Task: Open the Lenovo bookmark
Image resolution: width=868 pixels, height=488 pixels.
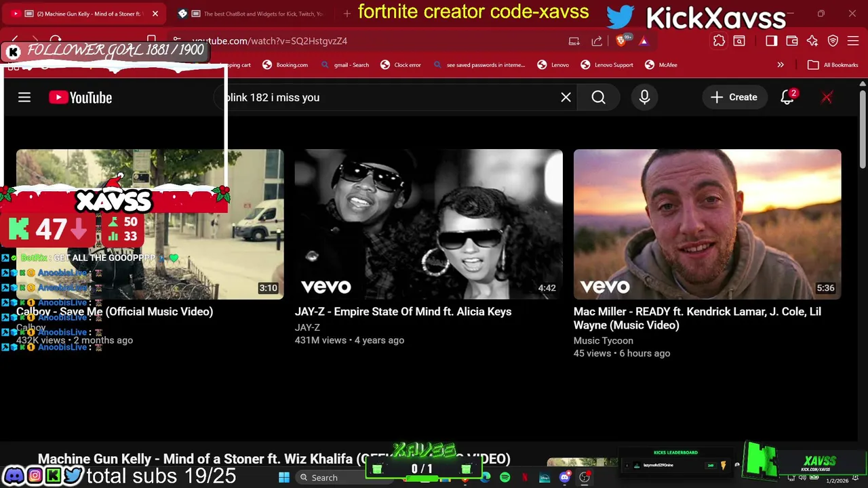Action: pyautogui.click(x=553, y=65)
